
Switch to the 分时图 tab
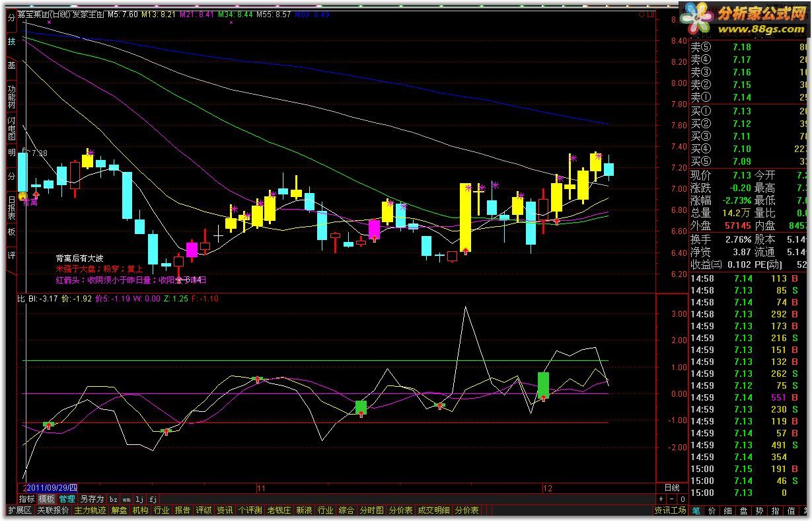371,510
